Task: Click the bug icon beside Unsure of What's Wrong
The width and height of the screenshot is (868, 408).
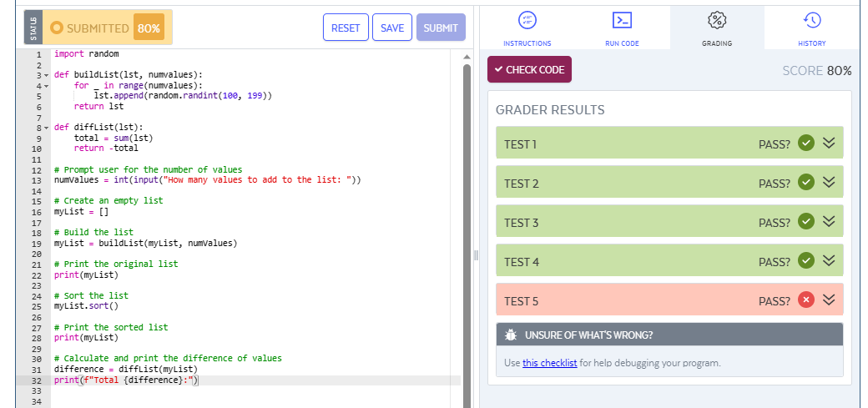Action: point(511,335)
